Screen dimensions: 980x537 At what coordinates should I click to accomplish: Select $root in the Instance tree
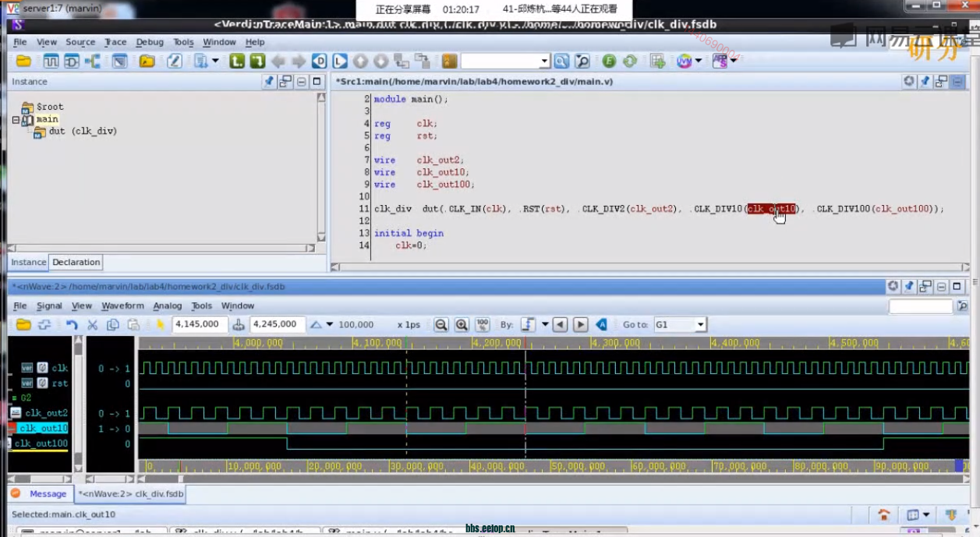click(50, 107)
